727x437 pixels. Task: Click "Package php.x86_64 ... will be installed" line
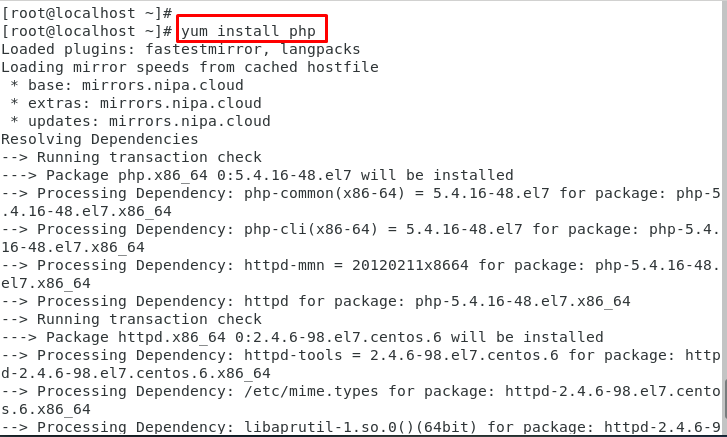[x=257, y=175]
